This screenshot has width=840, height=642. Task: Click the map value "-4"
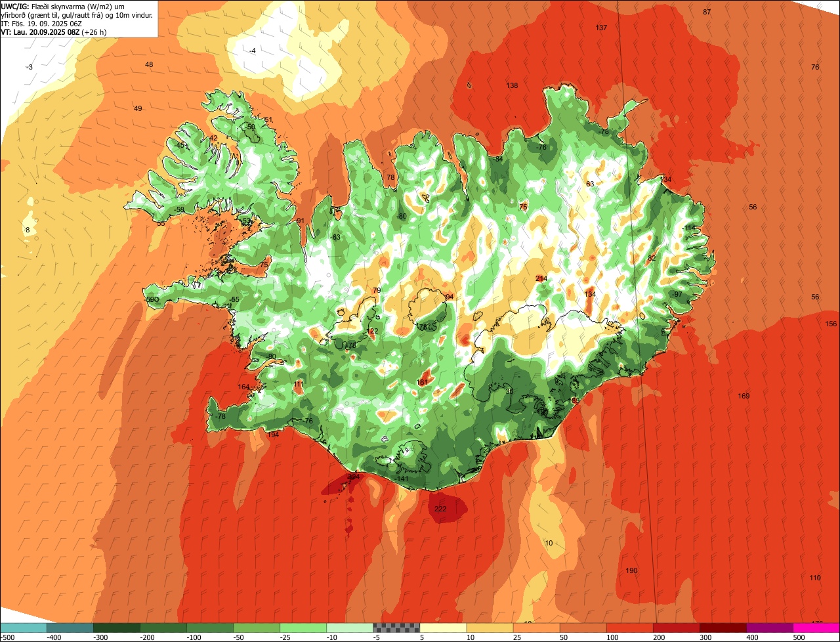(x=253, y=51)
